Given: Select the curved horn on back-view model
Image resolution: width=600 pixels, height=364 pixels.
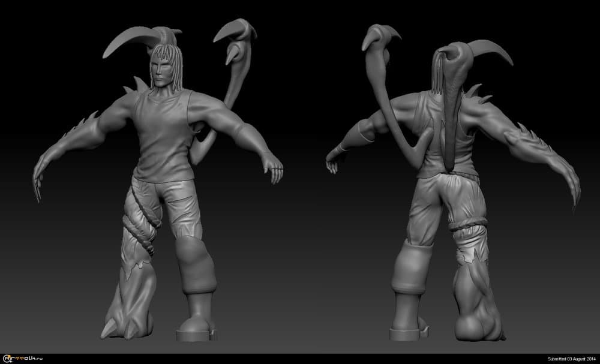Looking at the screenshot, I should click(491, 50).
